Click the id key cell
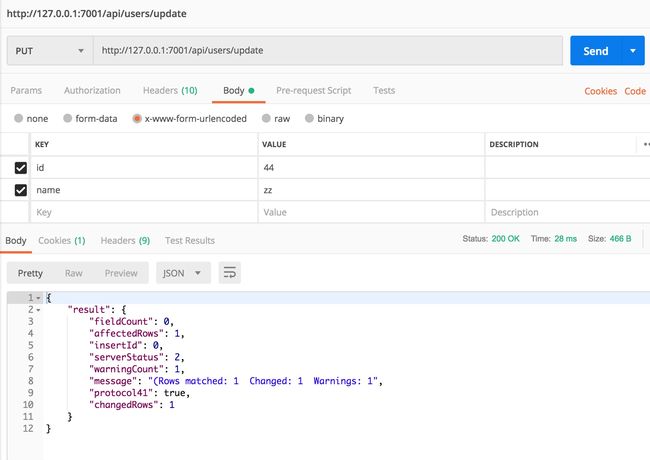Screen dimensions: 650x460 144,167
